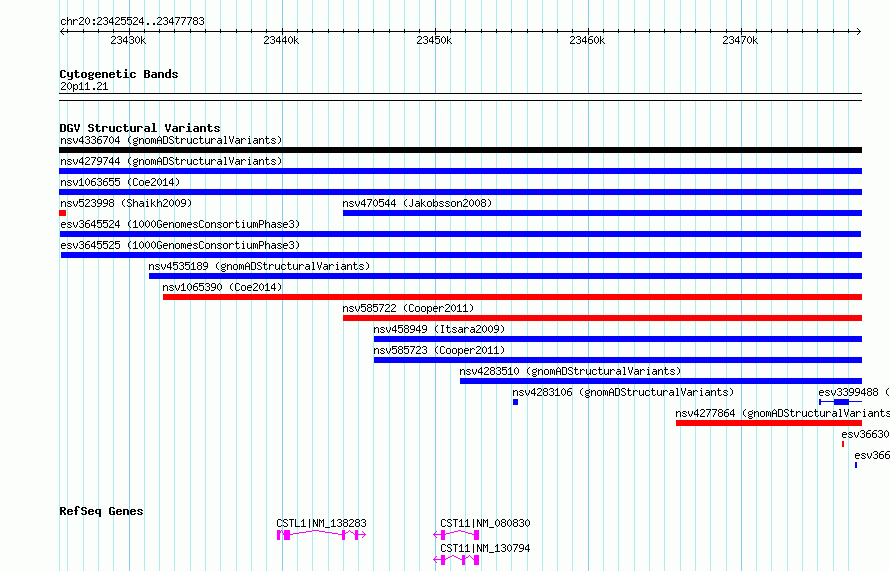
Task: Click the red nsv1065390 Coe2014 bar
Action: [x=513, y=297]
